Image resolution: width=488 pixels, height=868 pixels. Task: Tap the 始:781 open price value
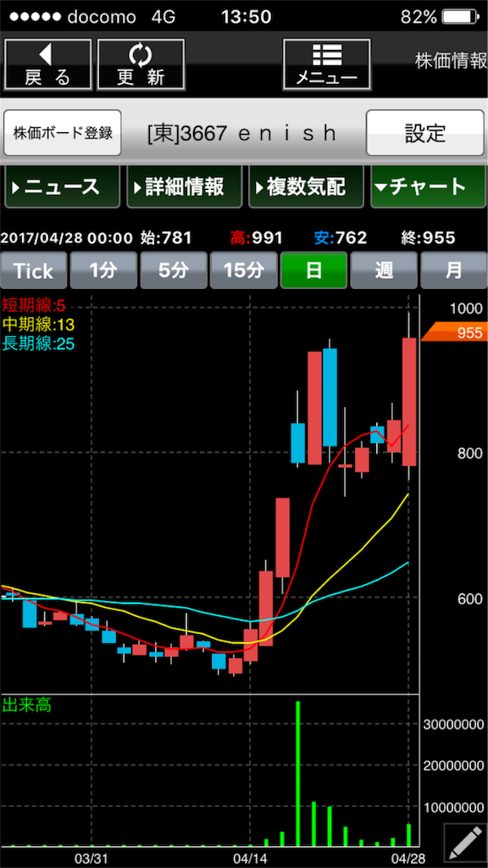tap(166, 238)
